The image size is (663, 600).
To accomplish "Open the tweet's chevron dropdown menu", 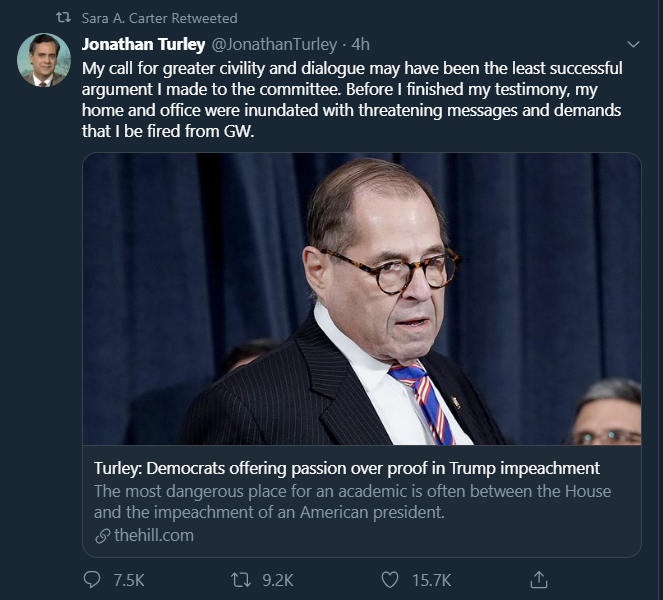I will [632, 45].
